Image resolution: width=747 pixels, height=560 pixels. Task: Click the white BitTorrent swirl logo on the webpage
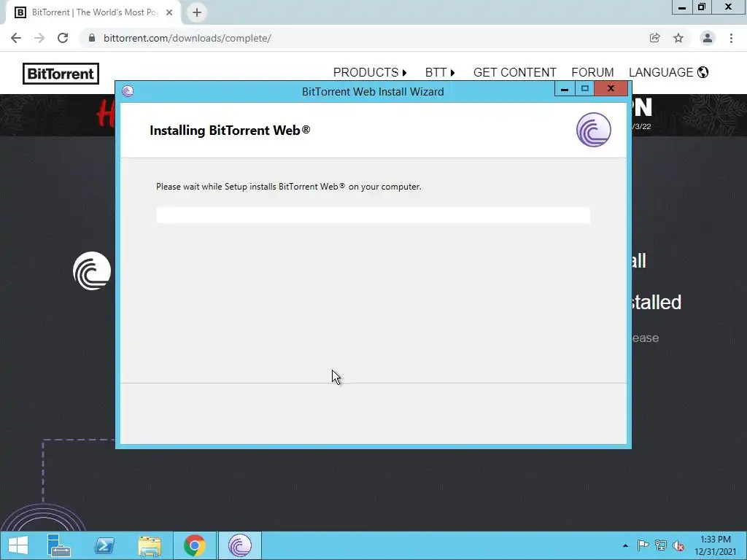[x=92, y=271]
